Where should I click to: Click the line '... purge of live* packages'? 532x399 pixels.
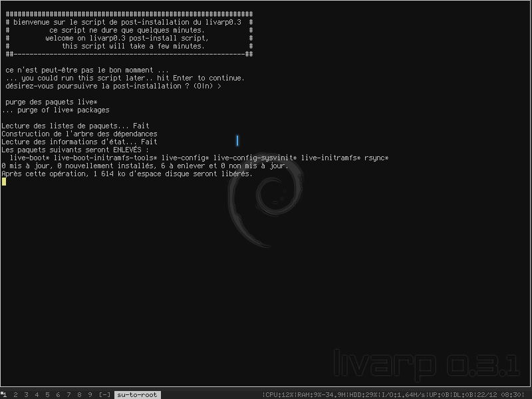tap(56, 110)
